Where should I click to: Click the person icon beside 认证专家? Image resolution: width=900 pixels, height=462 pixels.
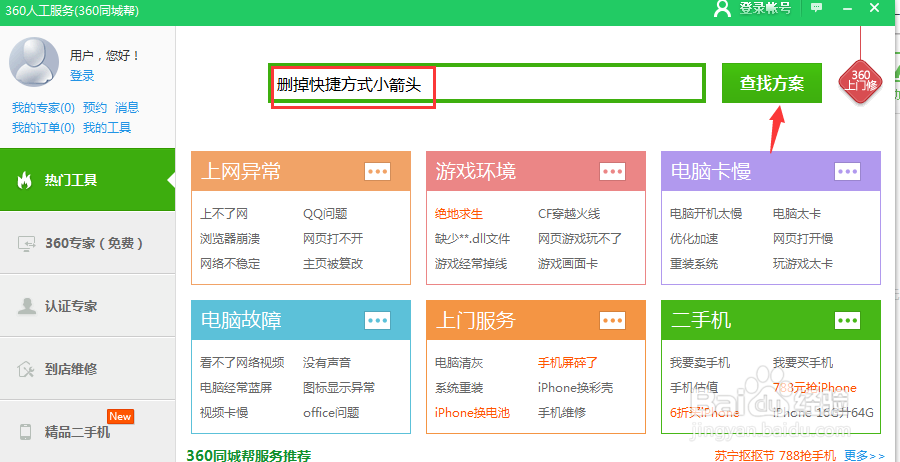pyautogui.click(x=26, y=306)
